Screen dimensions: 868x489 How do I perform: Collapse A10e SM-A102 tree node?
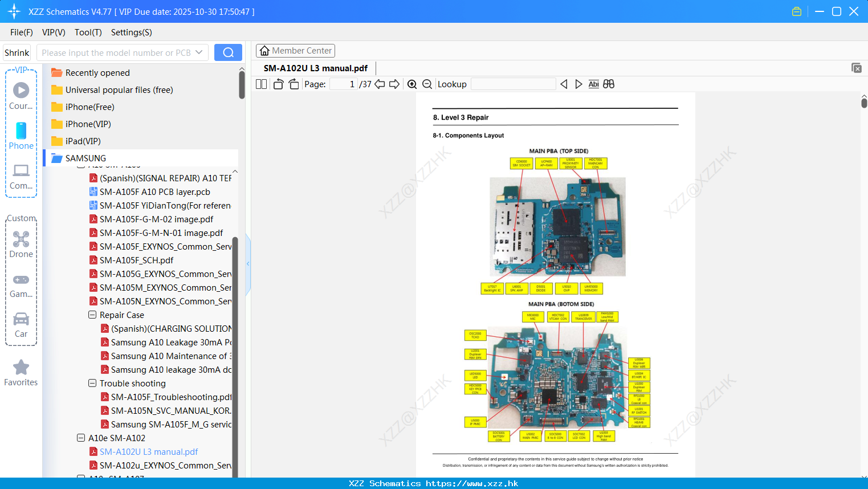[x=81, y=438]
